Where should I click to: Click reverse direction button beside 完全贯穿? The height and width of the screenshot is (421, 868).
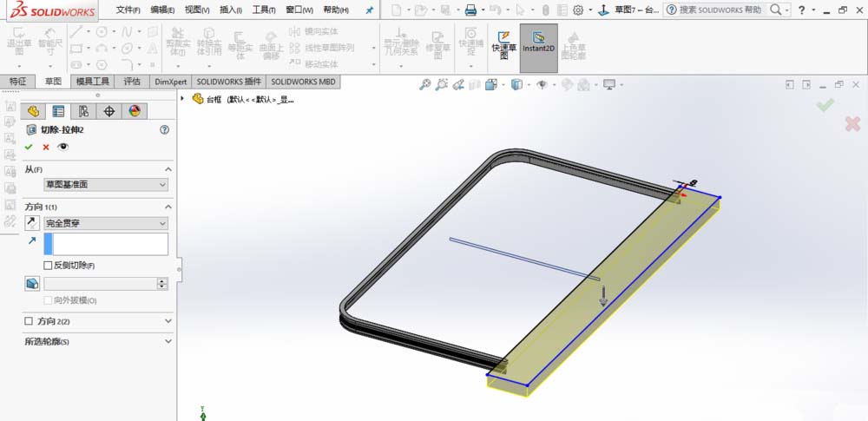[32, 223]
